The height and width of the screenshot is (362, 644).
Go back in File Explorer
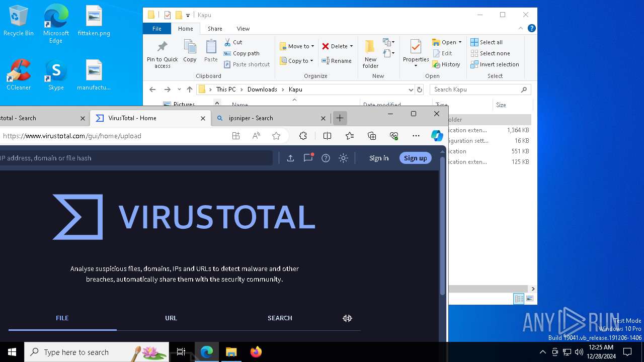(152, 89)
